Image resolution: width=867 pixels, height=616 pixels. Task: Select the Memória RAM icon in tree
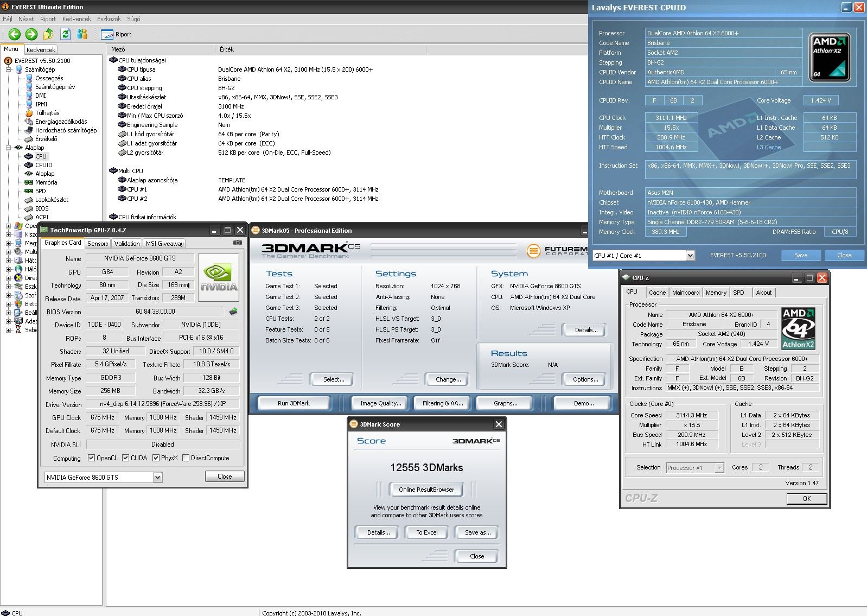[x=29, y=182]
